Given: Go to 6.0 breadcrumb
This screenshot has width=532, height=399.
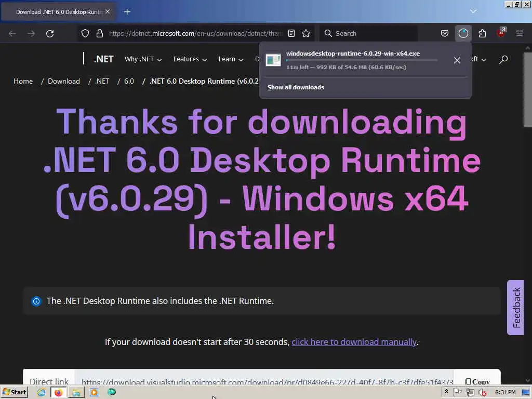Looking at the screenshot, I should pos(129,81).
